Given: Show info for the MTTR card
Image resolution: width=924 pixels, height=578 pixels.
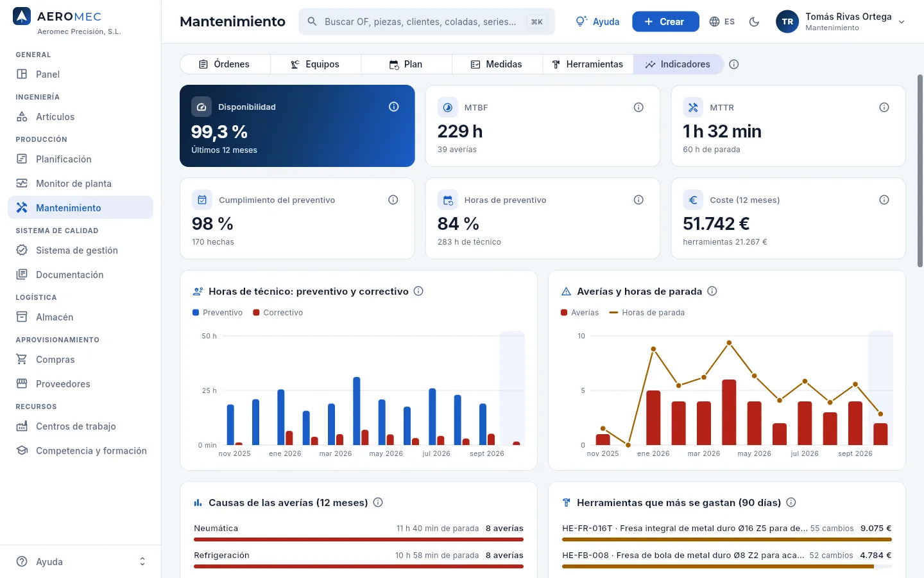Looking at the screenshot, I should point(884,107).
